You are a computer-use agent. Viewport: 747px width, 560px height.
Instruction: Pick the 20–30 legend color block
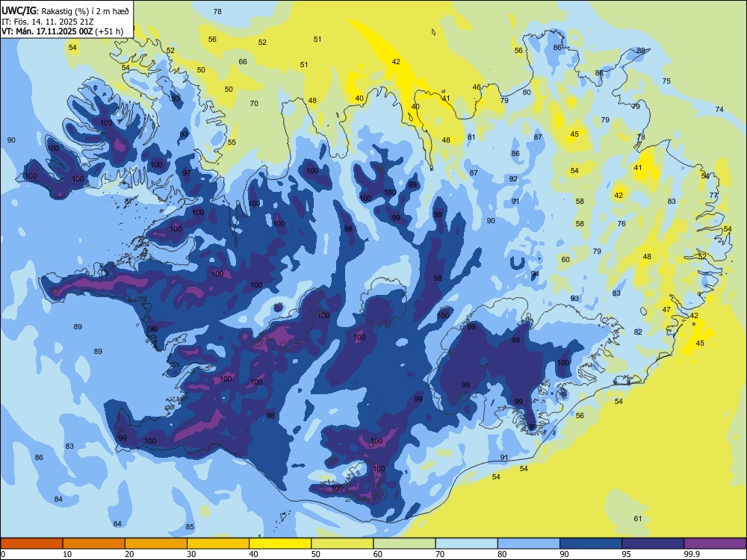[156, 544]
